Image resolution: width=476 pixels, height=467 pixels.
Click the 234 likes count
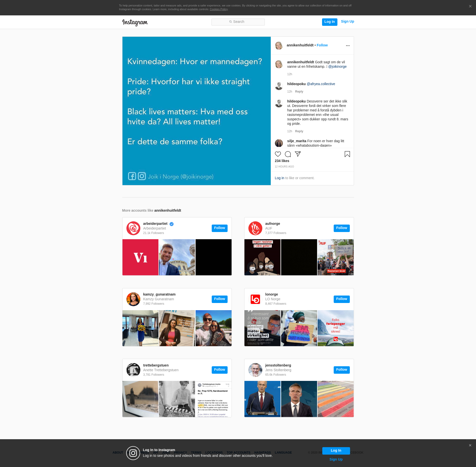[282, 161]
